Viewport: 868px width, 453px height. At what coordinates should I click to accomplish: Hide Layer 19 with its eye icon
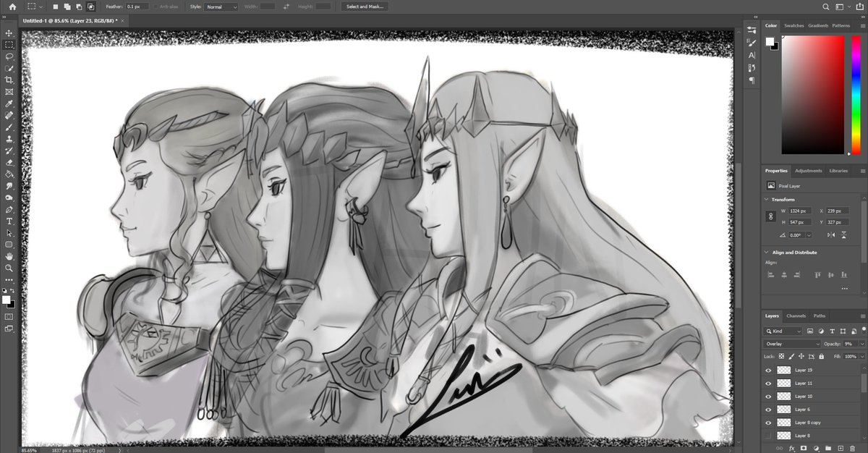click(768, 370)
